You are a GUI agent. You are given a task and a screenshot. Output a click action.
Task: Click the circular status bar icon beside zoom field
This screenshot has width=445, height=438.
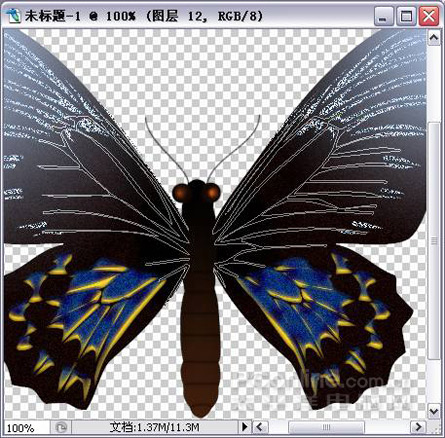tap(61, 427)
